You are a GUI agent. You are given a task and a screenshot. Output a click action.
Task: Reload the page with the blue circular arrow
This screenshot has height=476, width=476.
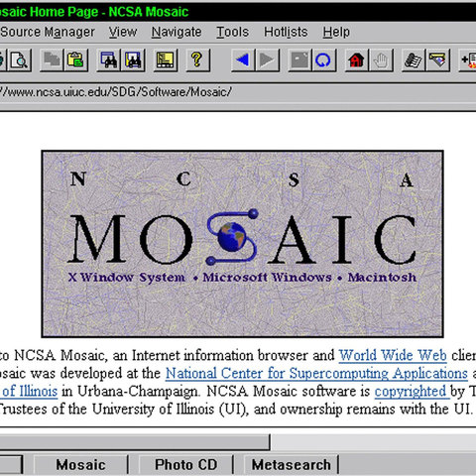(324, 60)
